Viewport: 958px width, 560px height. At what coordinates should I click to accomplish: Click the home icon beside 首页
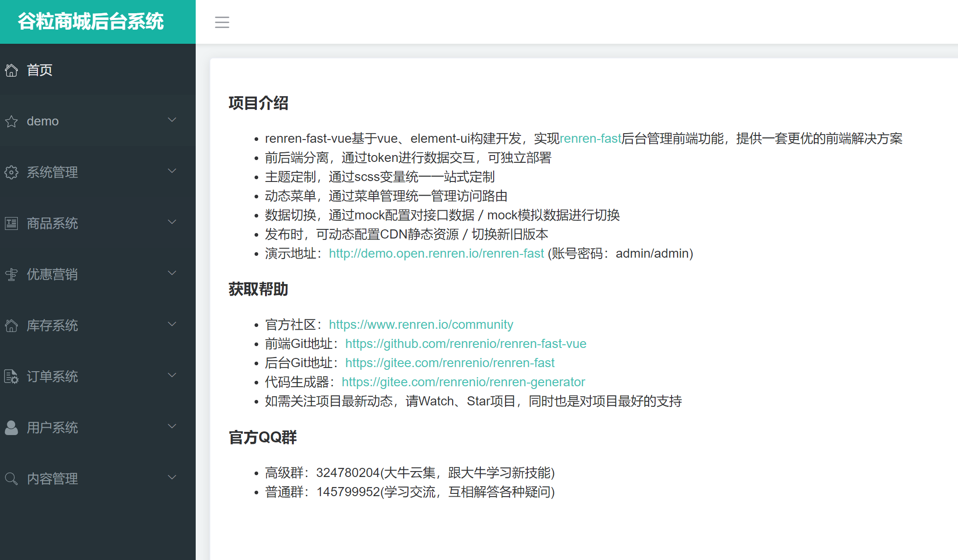[x=11, y=70]
